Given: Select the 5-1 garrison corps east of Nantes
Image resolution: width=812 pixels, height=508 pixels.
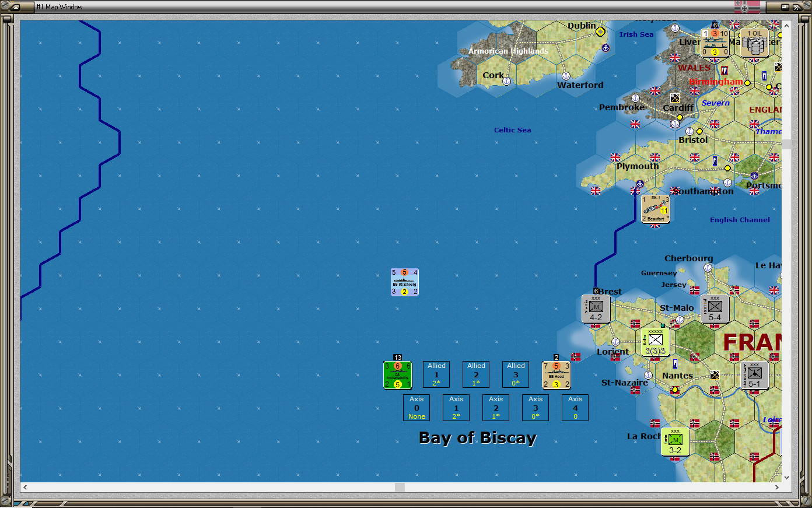Looking at the screenshot, I should [x=754, y=375].
